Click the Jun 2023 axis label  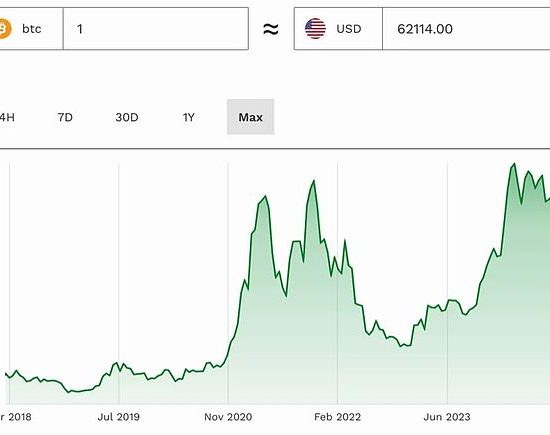[447, 417]
